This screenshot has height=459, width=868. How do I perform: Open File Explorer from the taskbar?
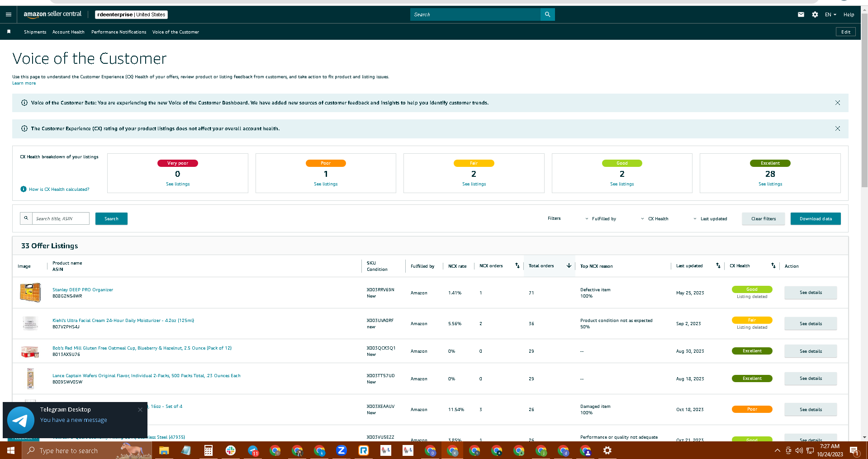click(x=164, y=450)
